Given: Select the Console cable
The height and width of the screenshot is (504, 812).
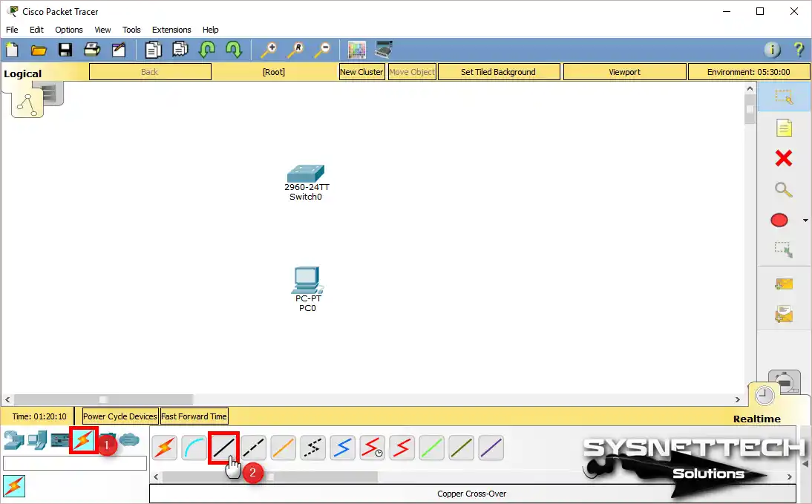Looking at the screenshot, I should click(x=194, y=448).
